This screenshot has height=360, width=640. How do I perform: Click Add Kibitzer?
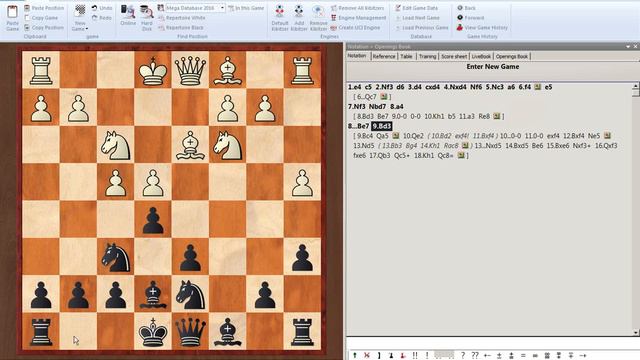pyautogui.click(x=299, y=18)
